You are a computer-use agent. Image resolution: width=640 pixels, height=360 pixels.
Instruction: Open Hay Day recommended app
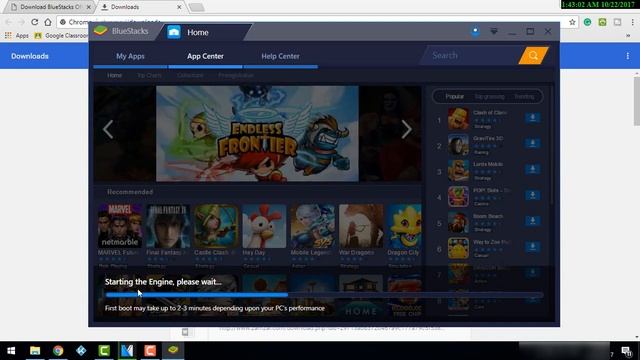[x=264, y=226]
